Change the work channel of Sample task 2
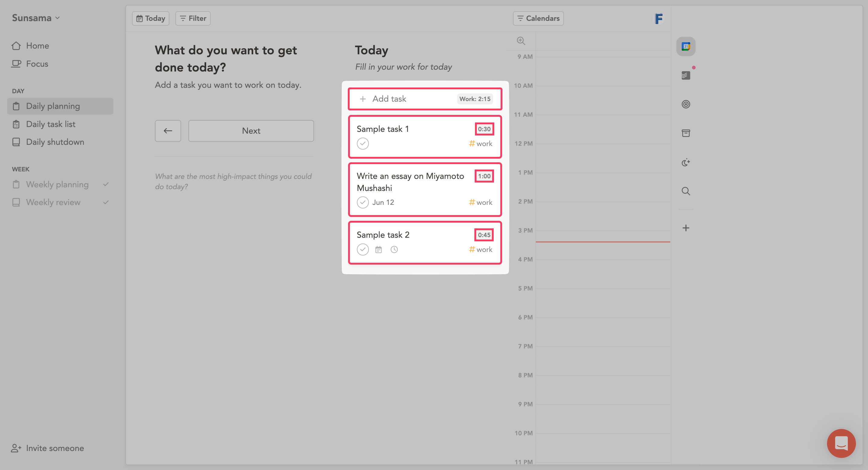Image resolution: width=868 pixels, height=470 pixels. [x=480, y=249]
